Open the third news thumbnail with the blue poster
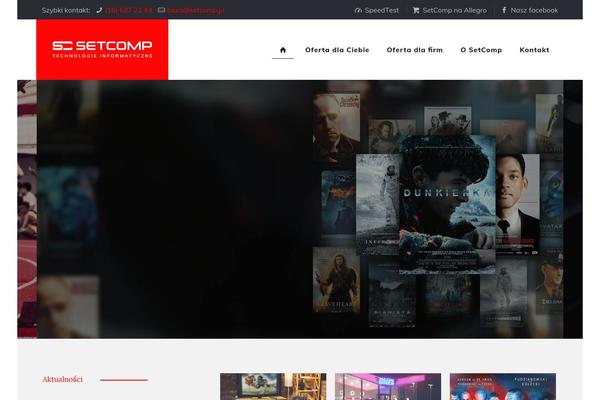Screen dimensions: 600x400 coord(503,387)
